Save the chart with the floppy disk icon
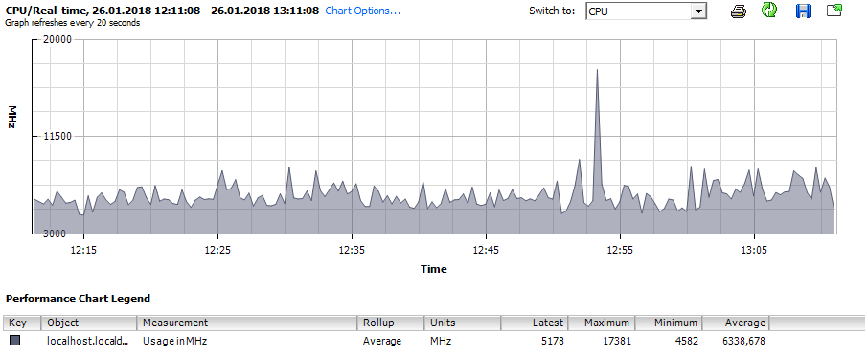 click(x=803, y=11)
